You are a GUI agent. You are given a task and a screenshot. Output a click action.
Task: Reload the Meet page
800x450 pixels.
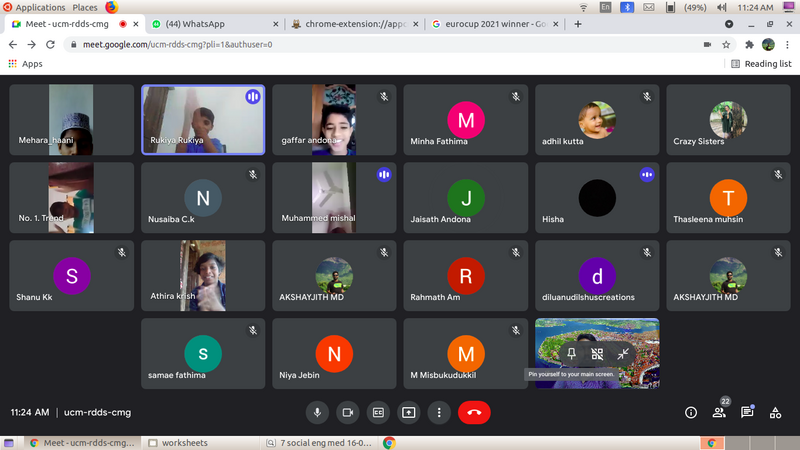[x=50, y=44]
